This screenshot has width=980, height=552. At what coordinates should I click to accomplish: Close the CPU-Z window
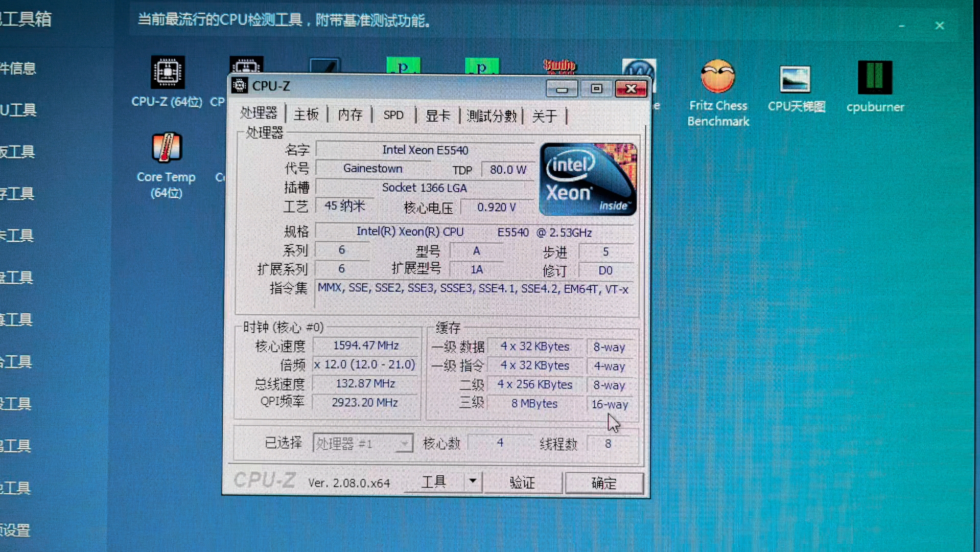(631, 89)
